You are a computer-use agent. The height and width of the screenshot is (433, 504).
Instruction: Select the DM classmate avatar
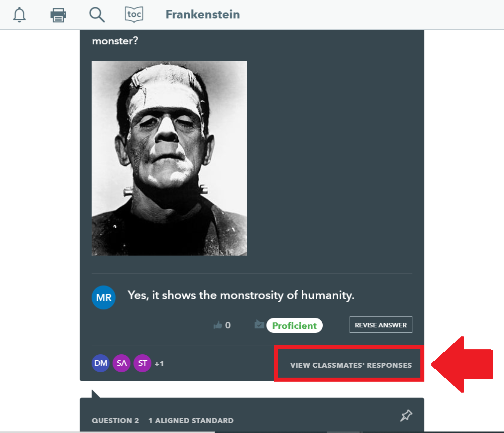point(101,363)
